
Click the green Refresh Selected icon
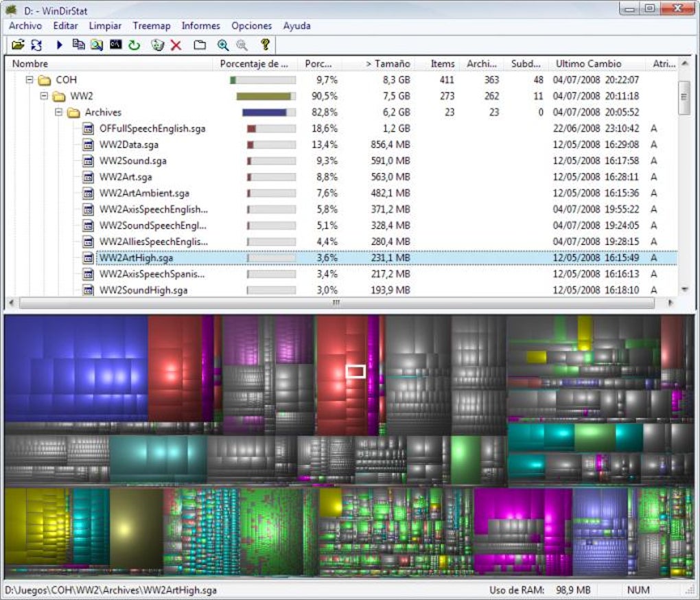pyautogui.click(x=135, y=45)
